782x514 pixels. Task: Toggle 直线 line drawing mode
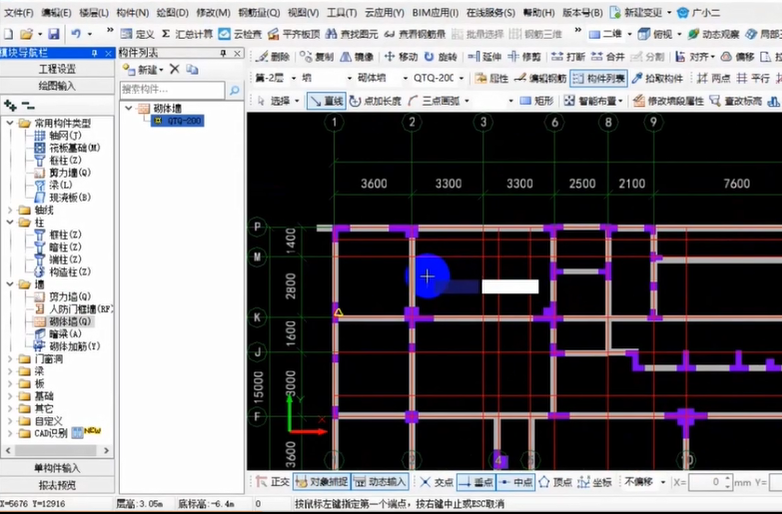pos(326,101)
